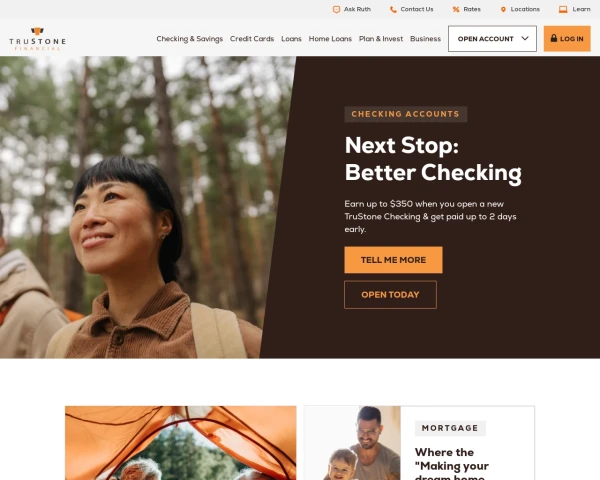Click the Tell Me More button
The height and width of the screenshot is (480, 600).
[393, 260]
